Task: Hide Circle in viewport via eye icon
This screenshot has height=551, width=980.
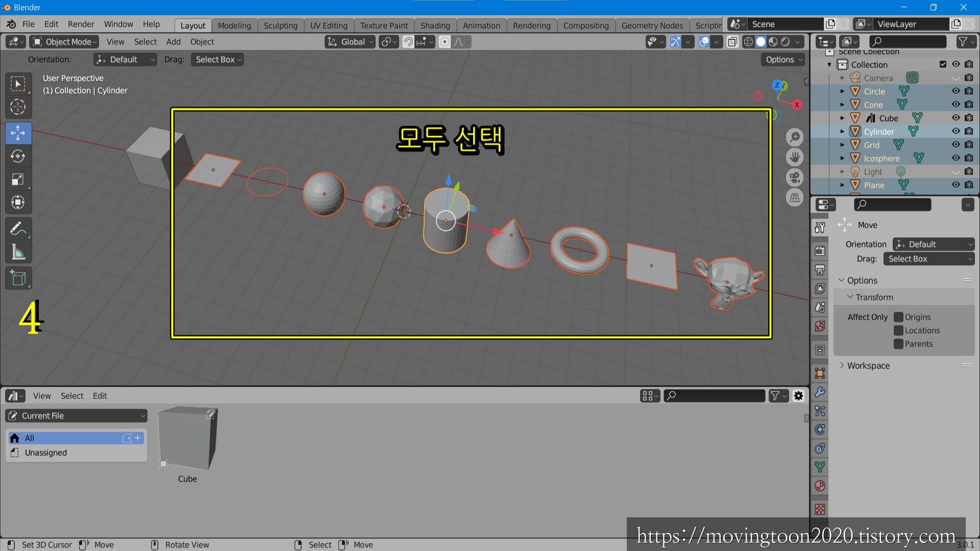Action: pyautogui.click(x=956, y=91)
